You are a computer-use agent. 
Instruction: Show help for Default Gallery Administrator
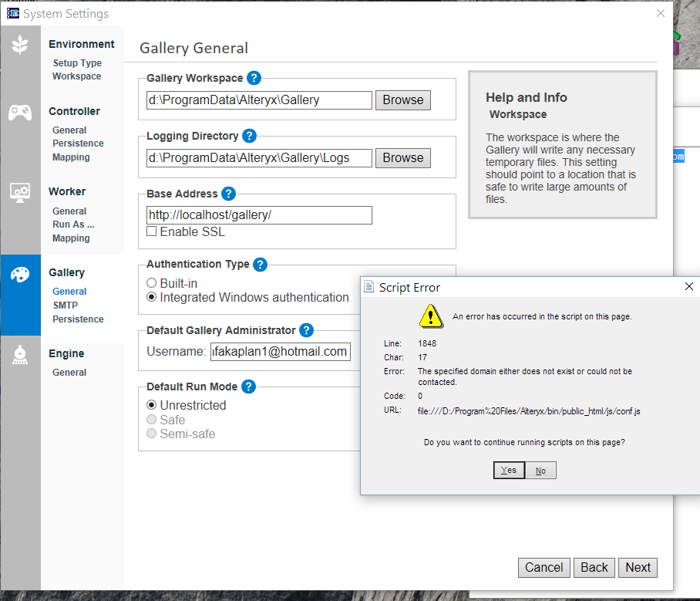[x=307, y=331]
